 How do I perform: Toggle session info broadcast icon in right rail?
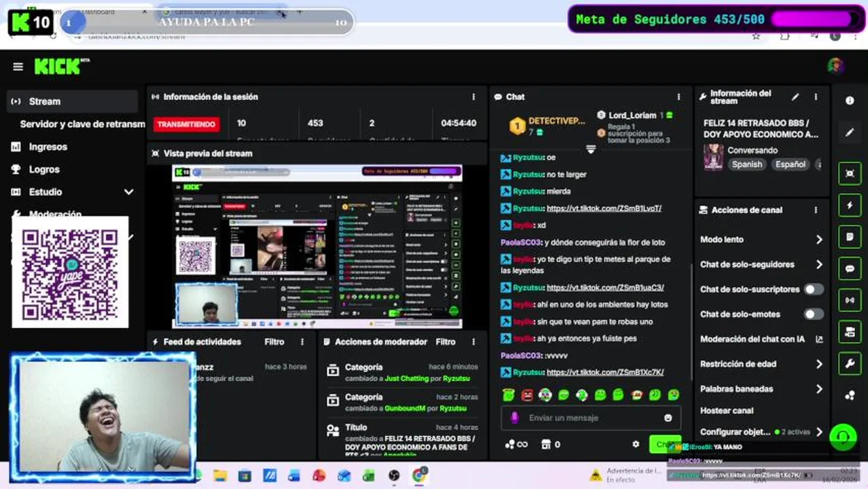coord(850,300)
